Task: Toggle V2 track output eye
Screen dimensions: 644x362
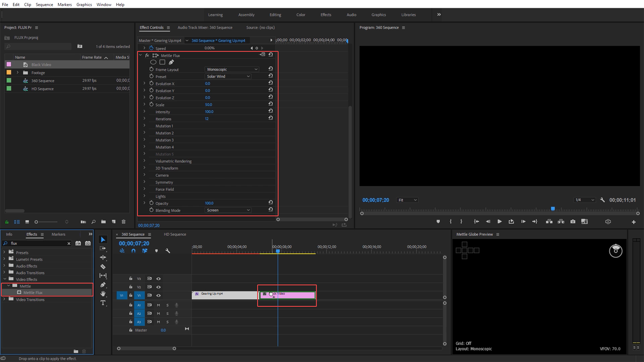Action: [158, 287]
